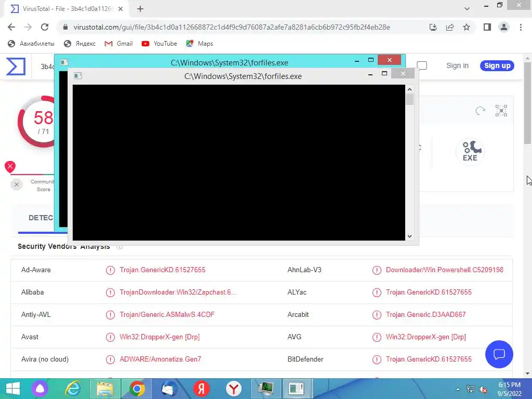
Task: Go back using the browser back arrow
Action: click(11, 27)
